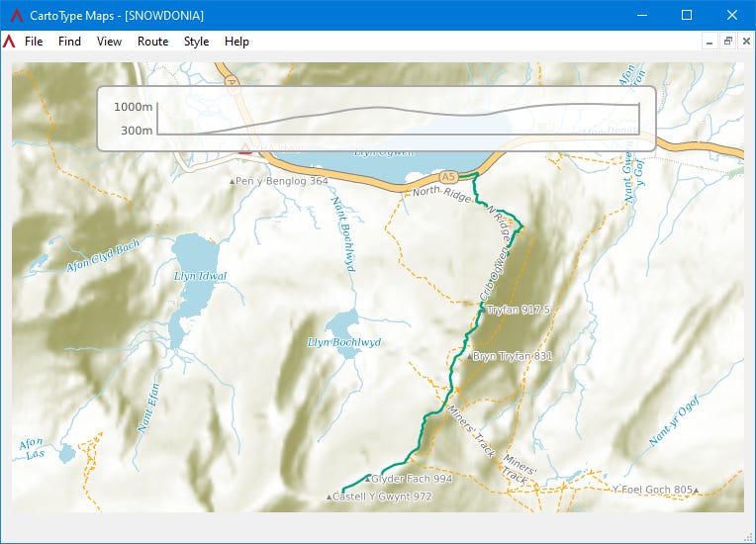The width and height of the screenshot is (756, 544).
Task: Close the SNOWDONIA map document
Action: (x=746, y=42)
